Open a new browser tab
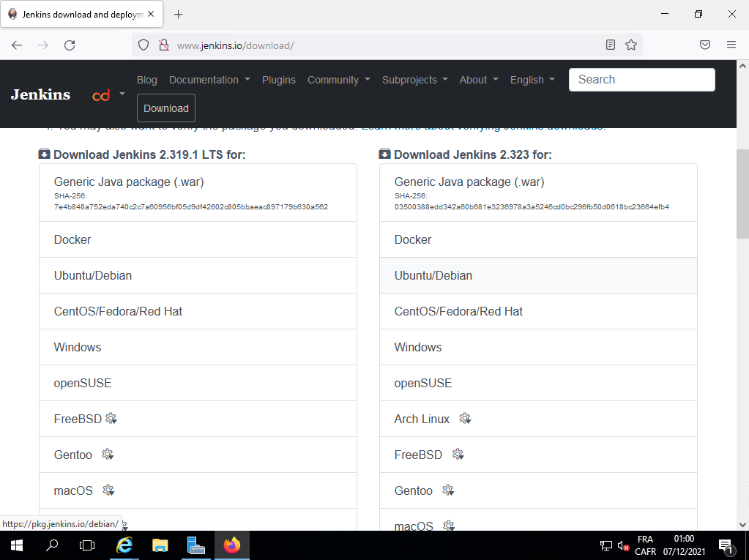Image resolution: width=749 pixels, height=560 pixels. (178, 15)
